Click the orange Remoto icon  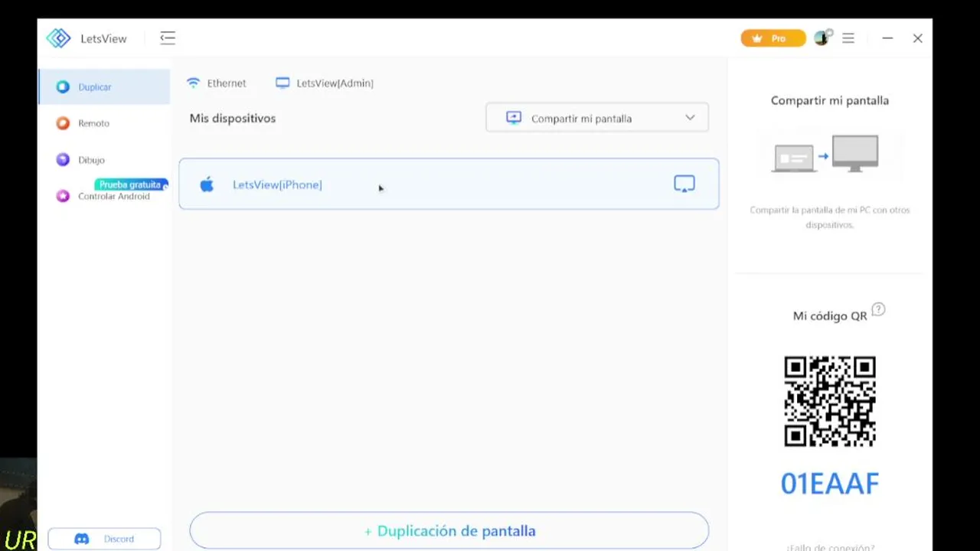(63, 123)
